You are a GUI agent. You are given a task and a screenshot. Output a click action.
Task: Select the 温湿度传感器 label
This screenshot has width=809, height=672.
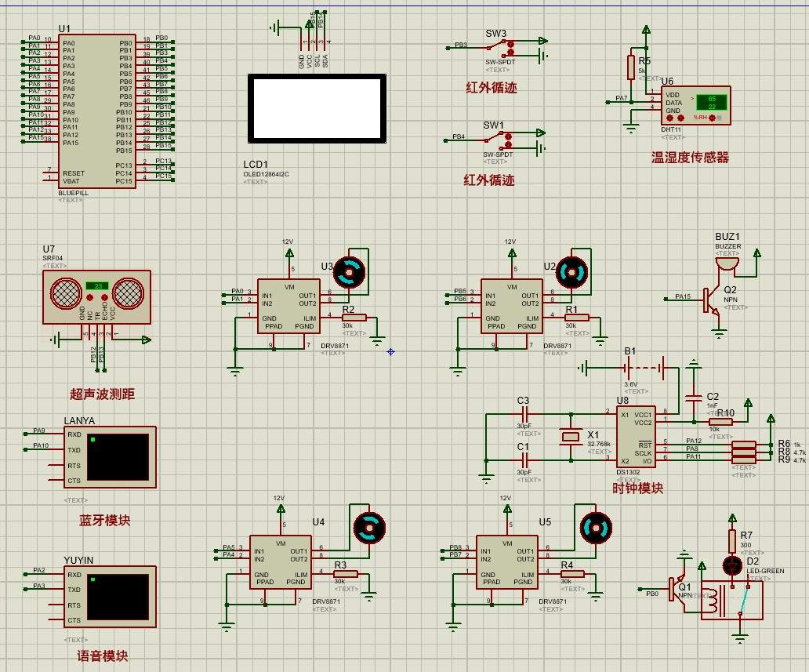coord(690,158)
